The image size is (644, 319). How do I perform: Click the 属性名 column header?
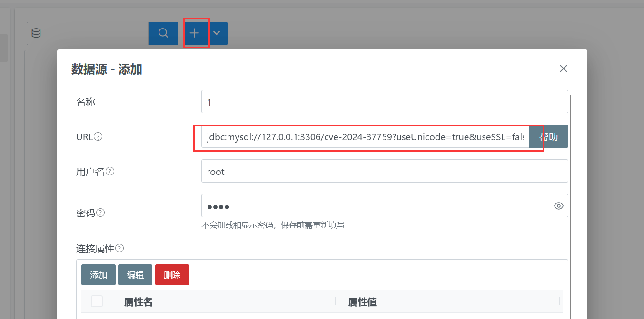pyautogui.click(x=138, y=302)
